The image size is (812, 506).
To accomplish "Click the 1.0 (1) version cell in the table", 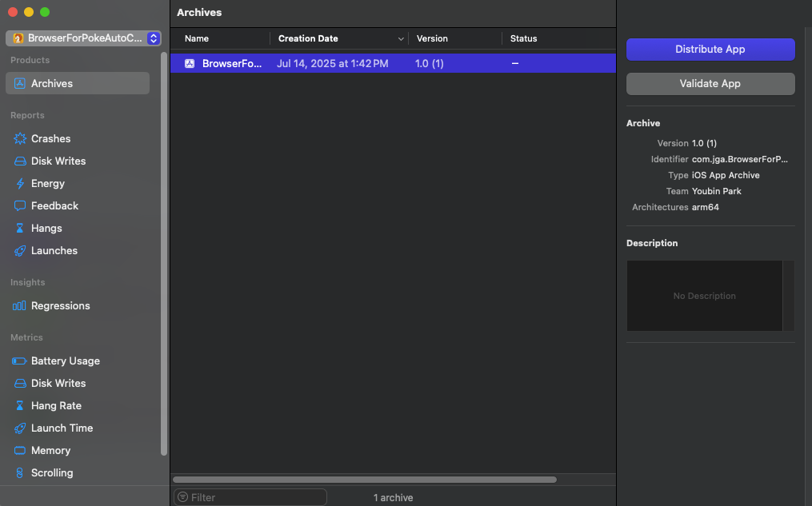I will pyautogui.click(x=430, y=64).
